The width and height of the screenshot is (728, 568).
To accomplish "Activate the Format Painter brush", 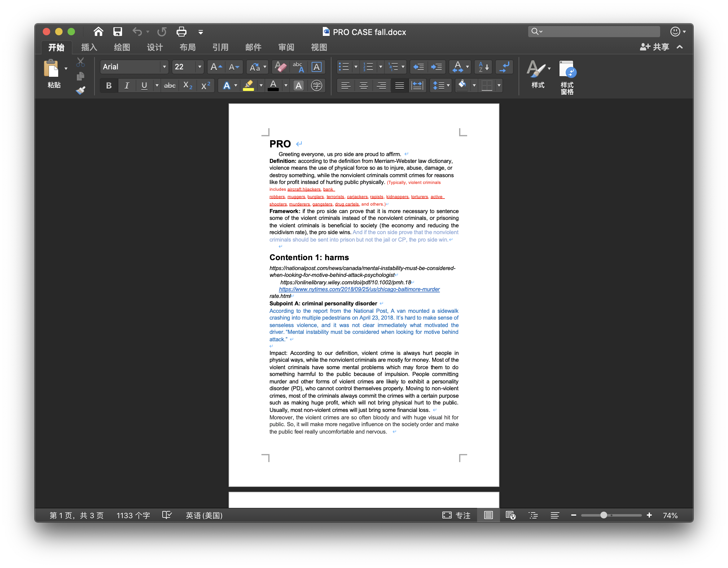I will pyautogui.click(x=80, y=90).
